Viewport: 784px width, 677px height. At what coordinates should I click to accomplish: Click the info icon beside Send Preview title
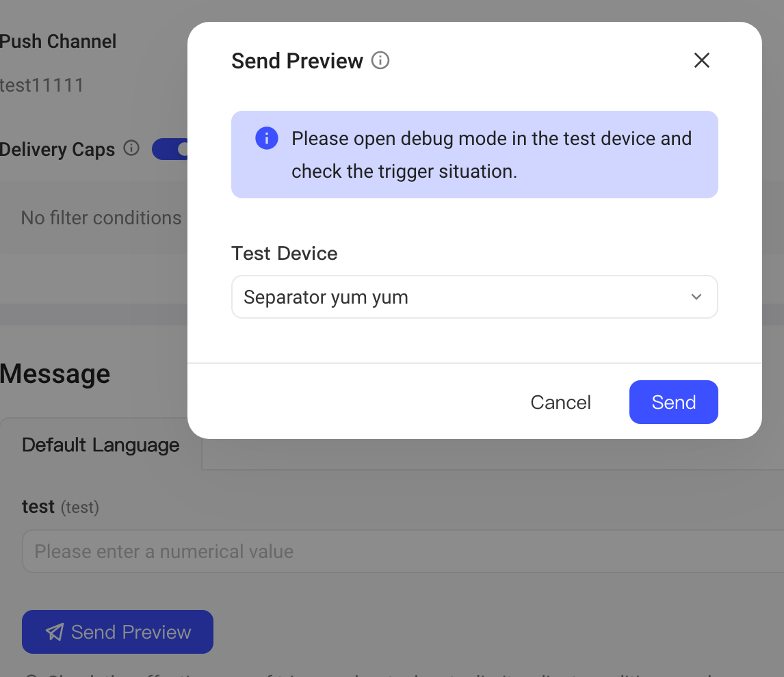click(x=380, y=60)
